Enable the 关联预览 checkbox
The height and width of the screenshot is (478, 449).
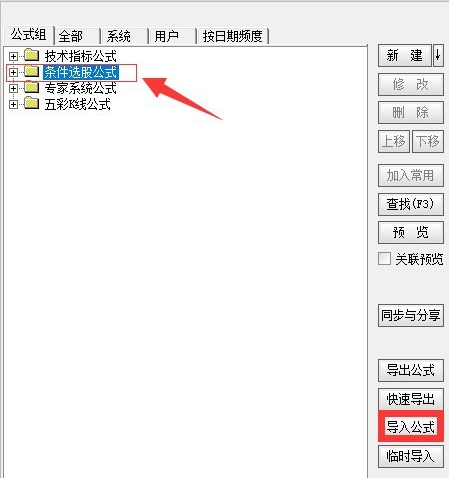(x=384, y=259)
